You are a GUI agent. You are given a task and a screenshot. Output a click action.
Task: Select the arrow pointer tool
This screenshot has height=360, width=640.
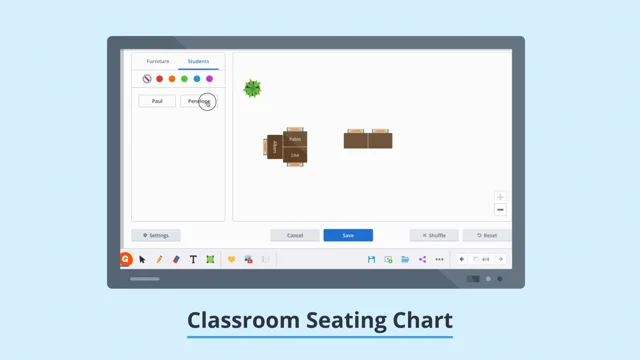(x=142, y=259)
